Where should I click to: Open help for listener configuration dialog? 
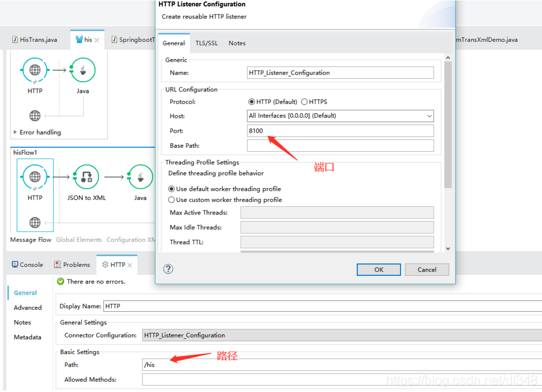(x=168, y=269)
